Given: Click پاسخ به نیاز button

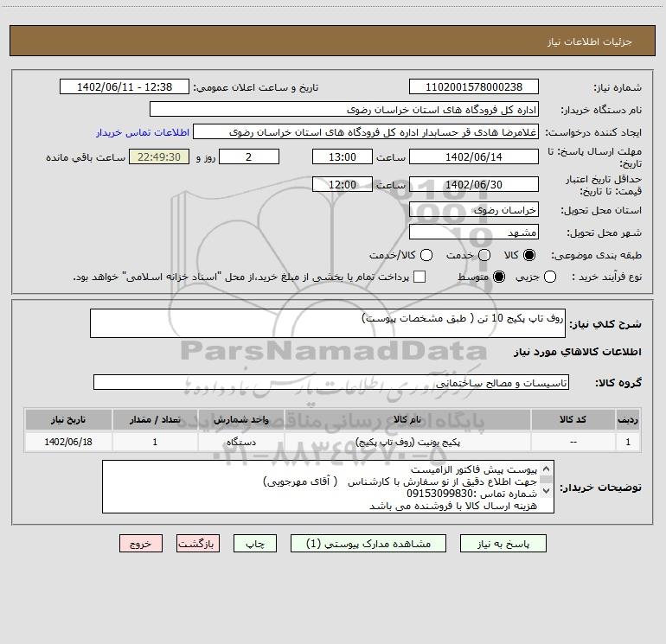Looking at the screenshot, I should tap(503, 544).
